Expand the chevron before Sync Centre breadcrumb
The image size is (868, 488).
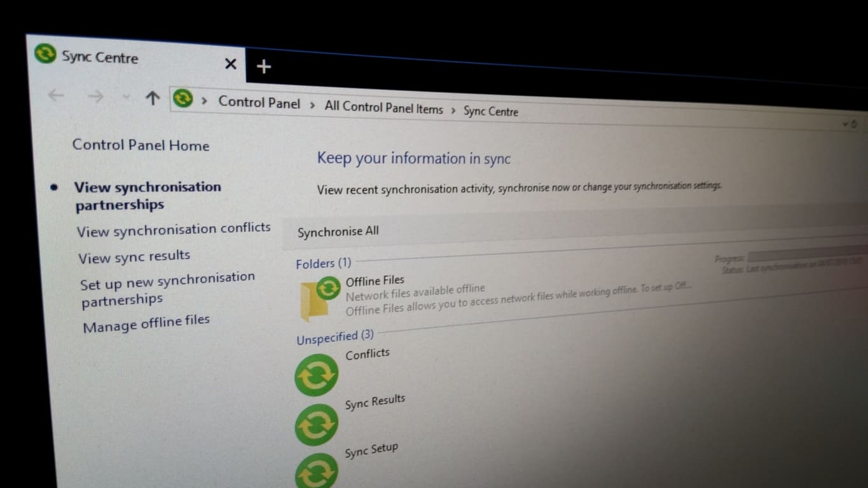click(x=453, y=110)
